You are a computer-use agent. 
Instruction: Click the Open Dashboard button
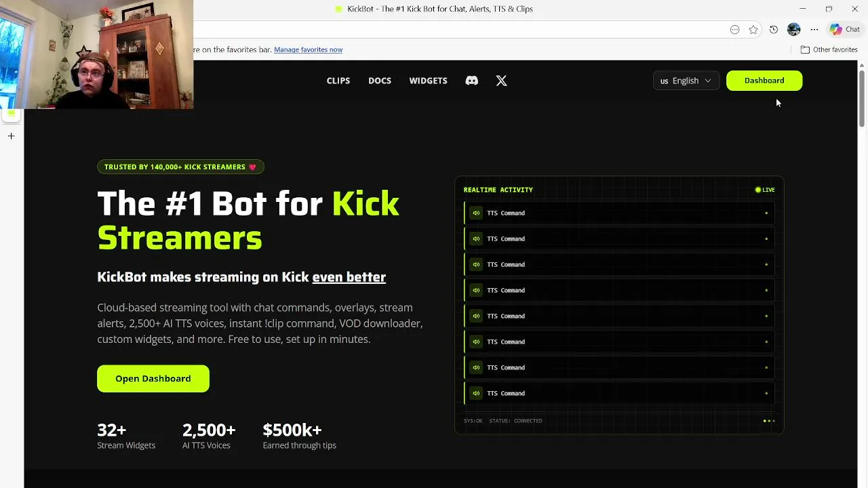153,378
